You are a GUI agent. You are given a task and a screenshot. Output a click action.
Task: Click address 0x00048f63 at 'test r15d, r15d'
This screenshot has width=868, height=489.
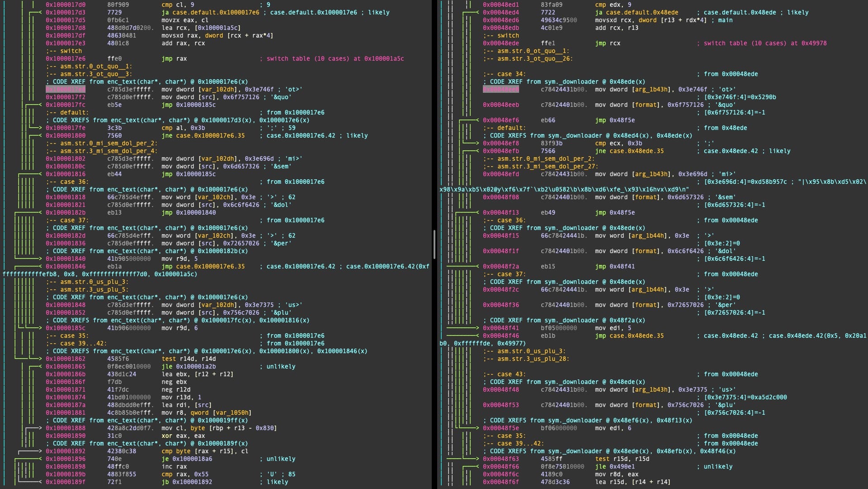[x=501, y=459]
